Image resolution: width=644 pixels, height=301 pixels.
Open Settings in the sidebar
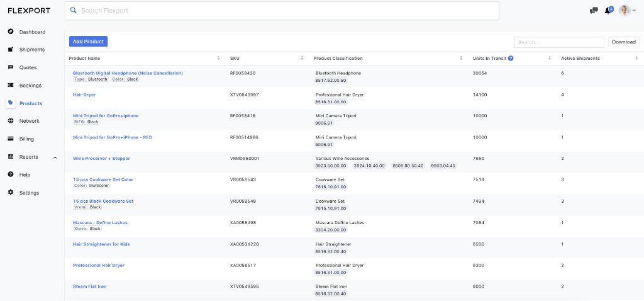click(29, 193)
